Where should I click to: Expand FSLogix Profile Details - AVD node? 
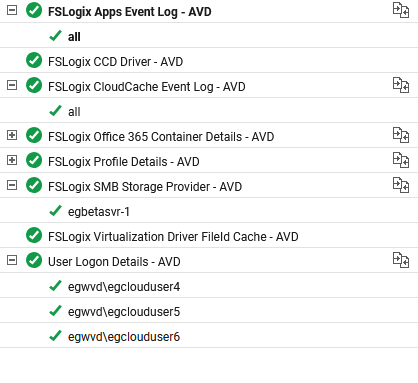coord(12,160)
